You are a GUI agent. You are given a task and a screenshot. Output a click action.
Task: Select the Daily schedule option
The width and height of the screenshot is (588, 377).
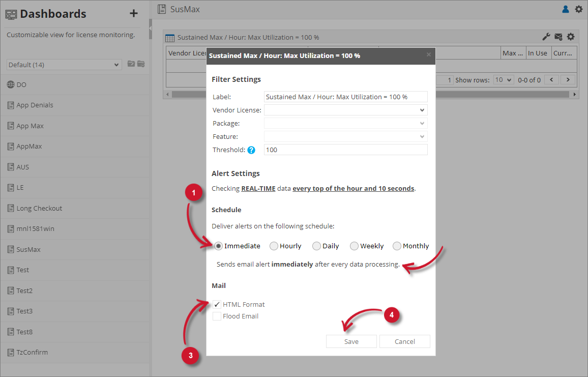(316, 246)
